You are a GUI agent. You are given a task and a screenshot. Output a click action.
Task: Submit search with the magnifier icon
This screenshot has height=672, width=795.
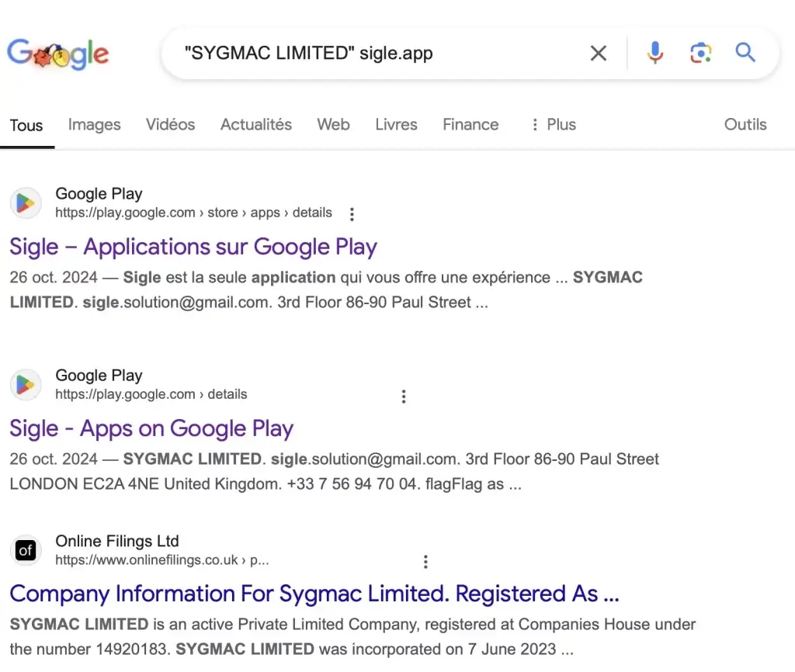pyautogui.click(x=745, y=52)
